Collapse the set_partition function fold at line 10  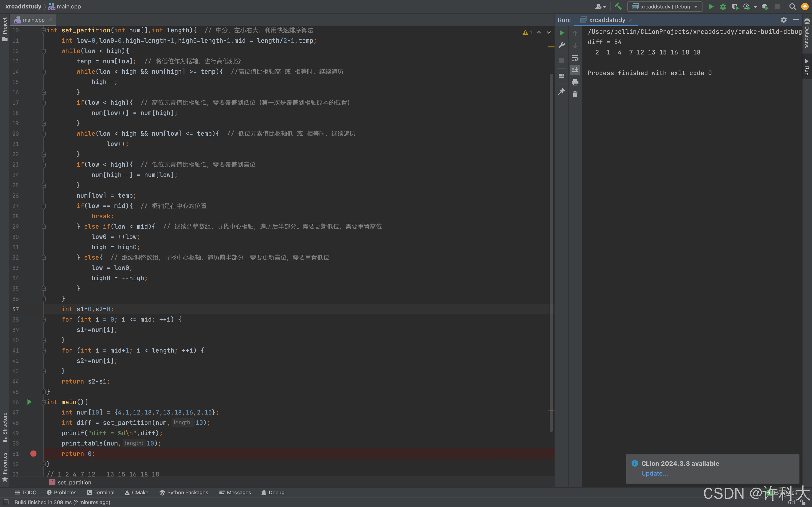pyautogui.click(x=43, y=31)
